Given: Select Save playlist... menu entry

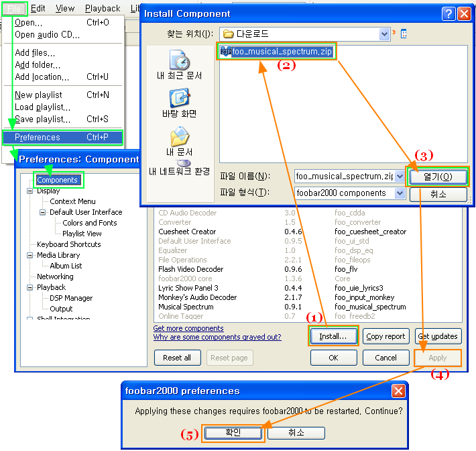Looking at the screenshot, I should click(x=62, y=119).
